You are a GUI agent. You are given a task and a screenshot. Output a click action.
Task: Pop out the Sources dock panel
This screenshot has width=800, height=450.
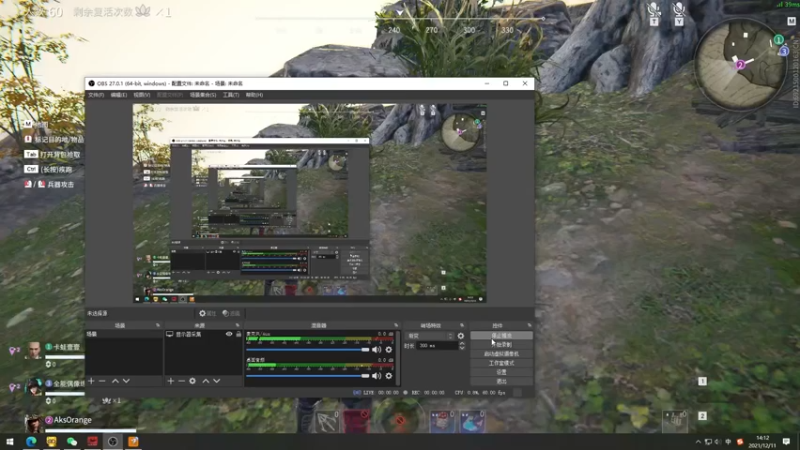[x=237, y=325]
